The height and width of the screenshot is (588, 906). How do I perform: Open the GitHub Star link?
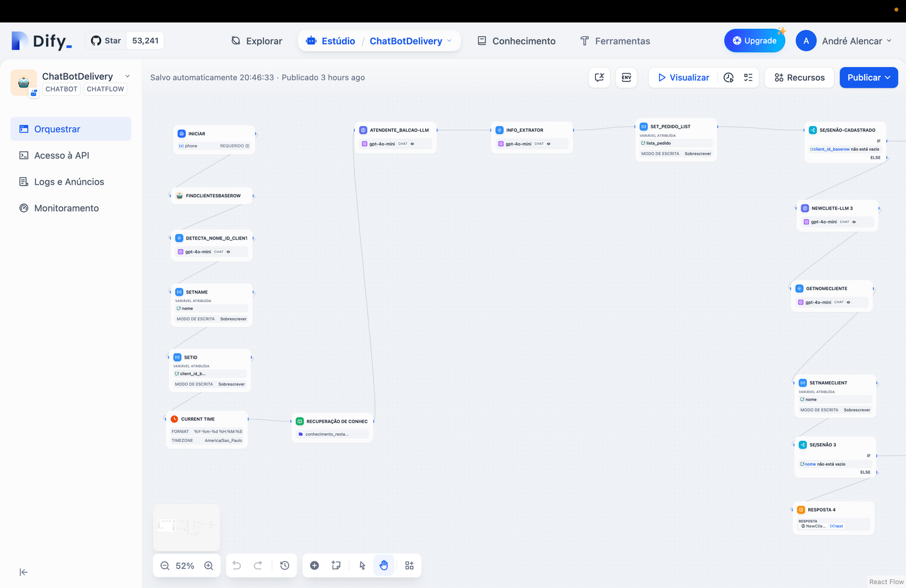pos(105,41)
